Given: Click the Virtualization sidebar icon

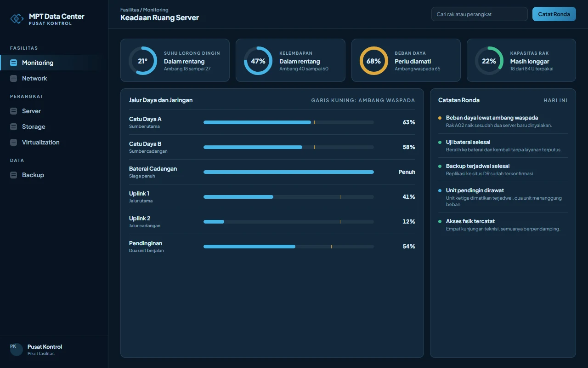Looking at the screenshot, I should [13, 142].
